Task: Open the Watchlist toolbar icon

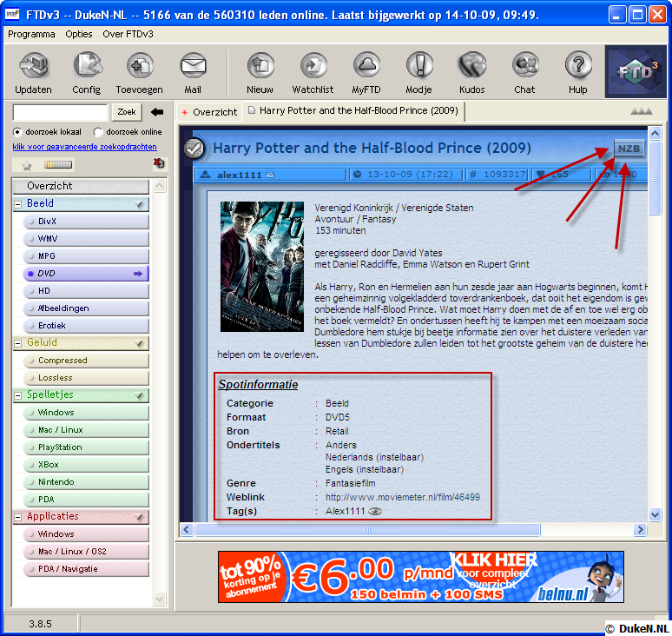Action: [x=313, y=67]
